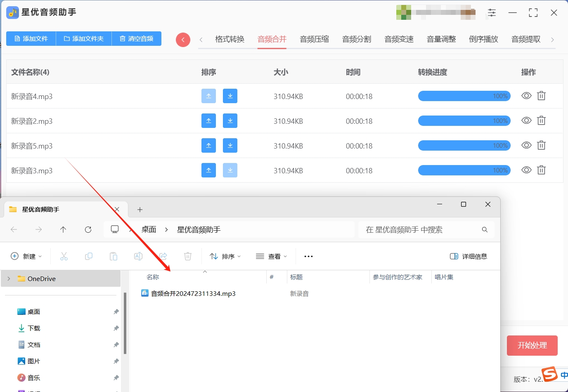This screenshot has height=392, width=568.
Task: Click the copy icon in Explorer toolbar
Action: coord(89,256)
